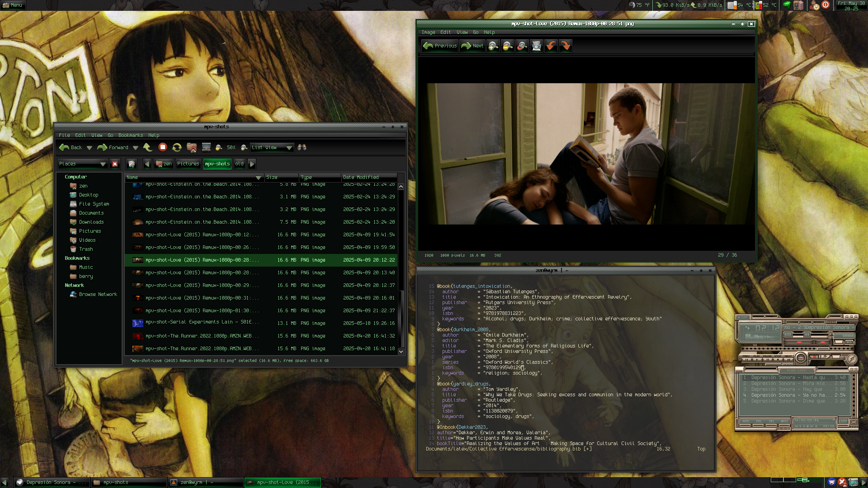Click the best fit icon in image viewer
This screenshot has width=868, height=488.
pyautogui.click(x=536, y=46)
